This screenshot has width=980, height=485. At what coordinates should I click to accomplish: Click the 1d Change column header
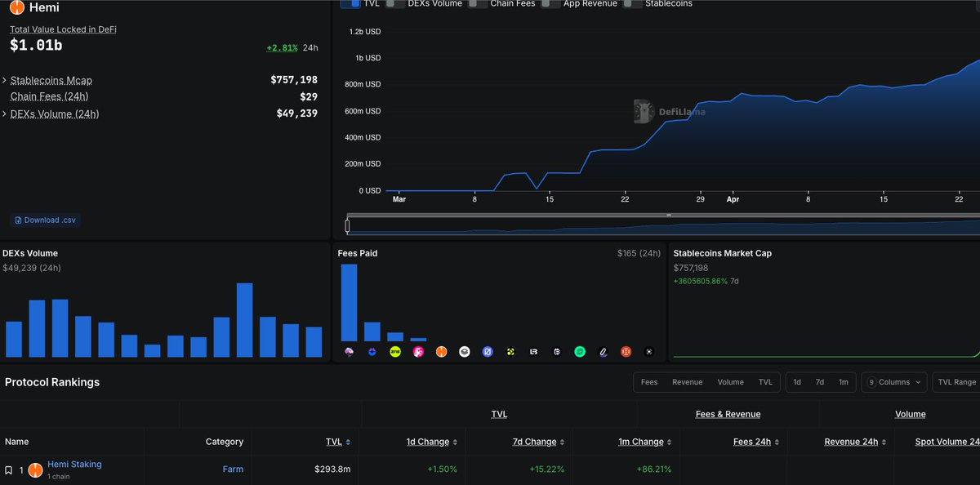tap(428, 442)
